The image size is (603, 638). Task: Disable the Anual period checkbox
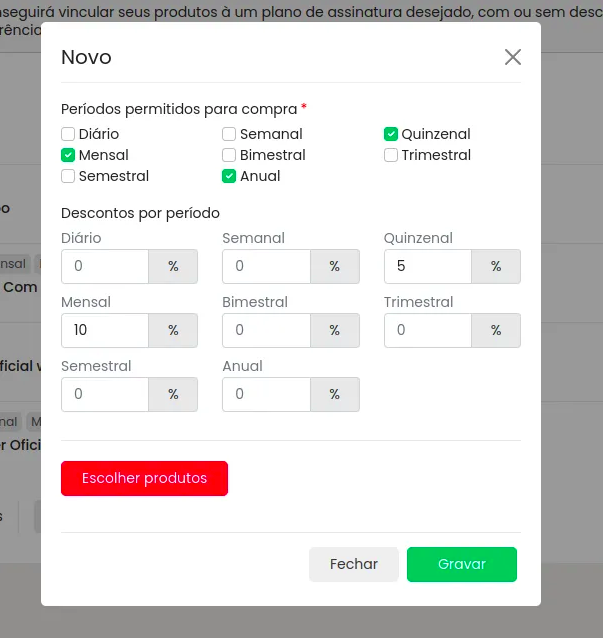(229, 176)
